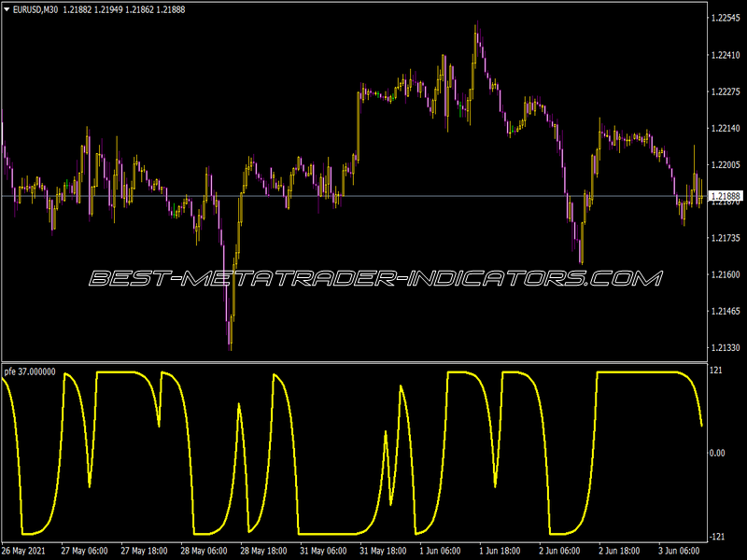Select the EURUSD,M30 chart title text
Image resolution: width=747 pixels, height=560 pixels.
click(35, 9)
